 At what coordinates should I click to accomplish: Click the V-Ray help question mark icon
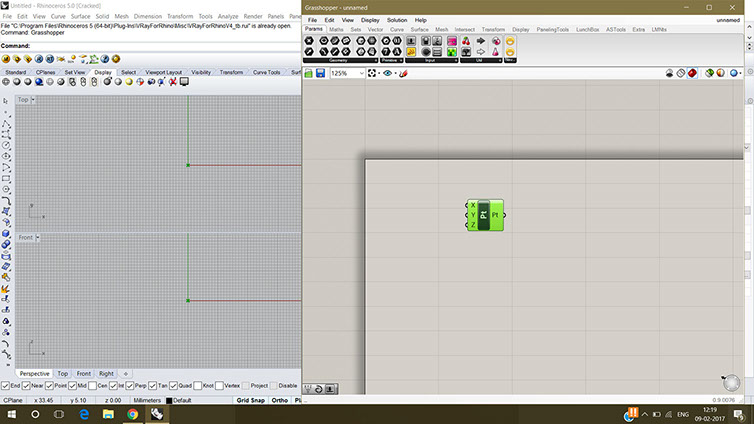point(105,59)
